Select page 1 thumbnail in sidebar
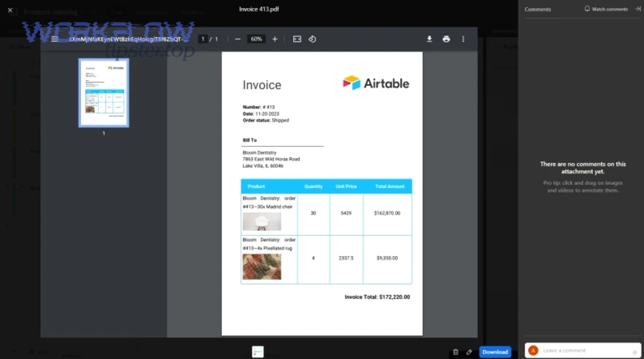This screenshot has width=644, height=359. [x=104, y=93]
